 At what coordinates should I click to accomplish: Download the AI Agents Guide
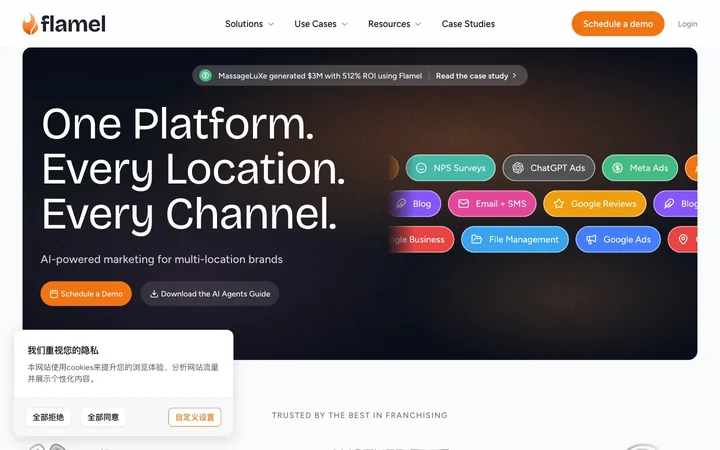pos(210,294)
